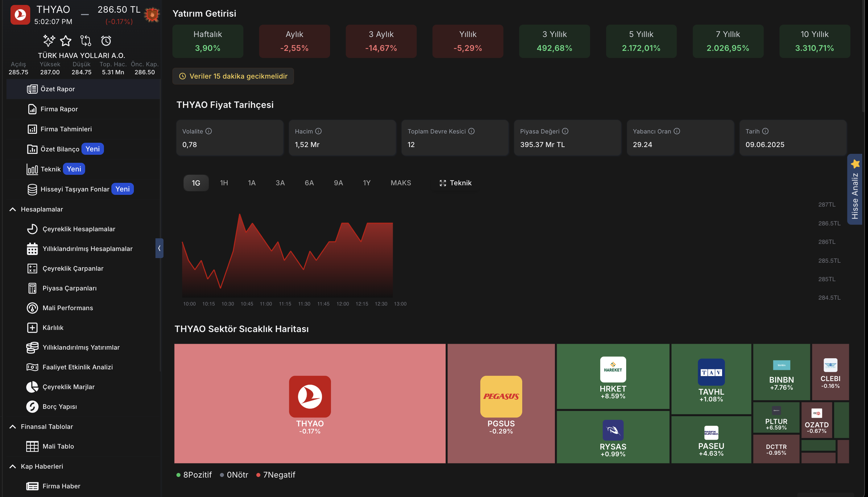Set a price alarm with the clock icon
868x497 pixels.
106,41
